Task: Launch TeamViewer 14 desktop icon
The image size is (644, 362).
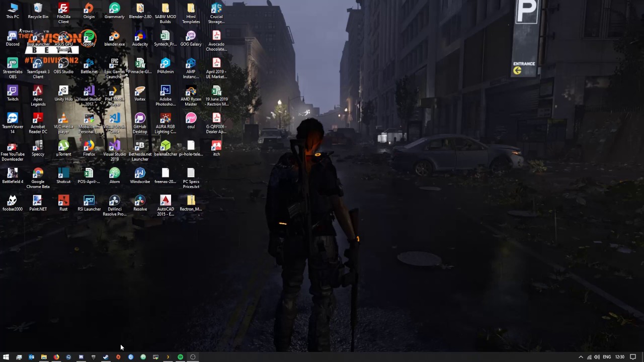Action: point(13,123)
